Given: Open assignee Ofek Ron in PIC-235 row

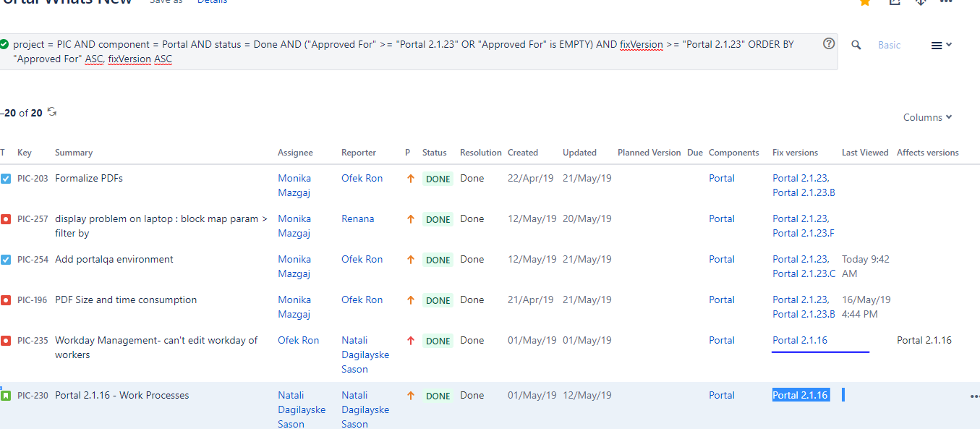Looking at the screenshot, I should point(299,340).
